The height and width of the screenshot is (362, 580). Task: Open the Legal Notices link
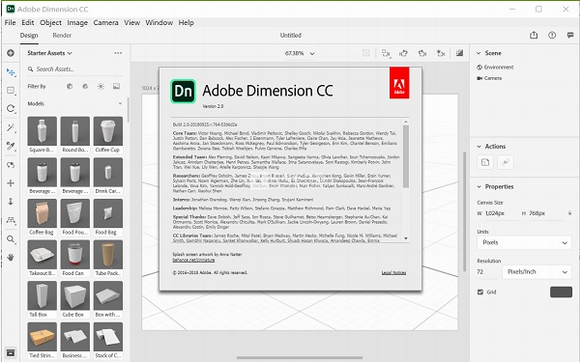coord(394,273)
